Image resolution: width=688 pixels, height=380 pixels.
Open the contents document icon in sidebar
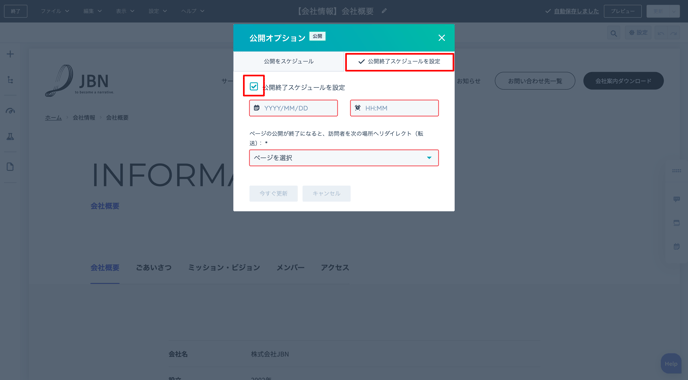point(10,167)
